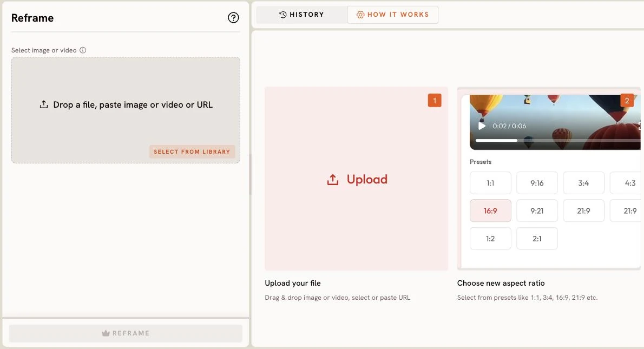
Task: Click the drop a file area
Action: tap(126, 110)
